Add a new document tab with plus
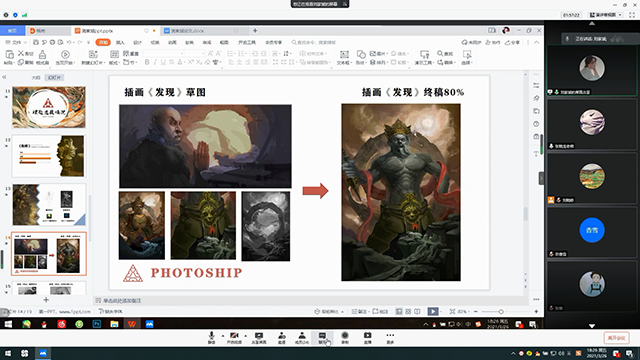The image size is (640, 360). point(255,31)
